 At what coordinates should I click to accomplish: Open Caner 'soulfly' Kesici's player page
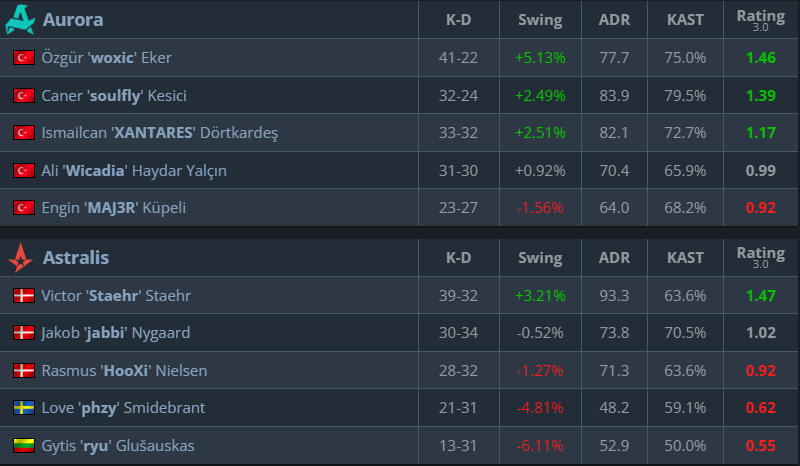point(114,96)
